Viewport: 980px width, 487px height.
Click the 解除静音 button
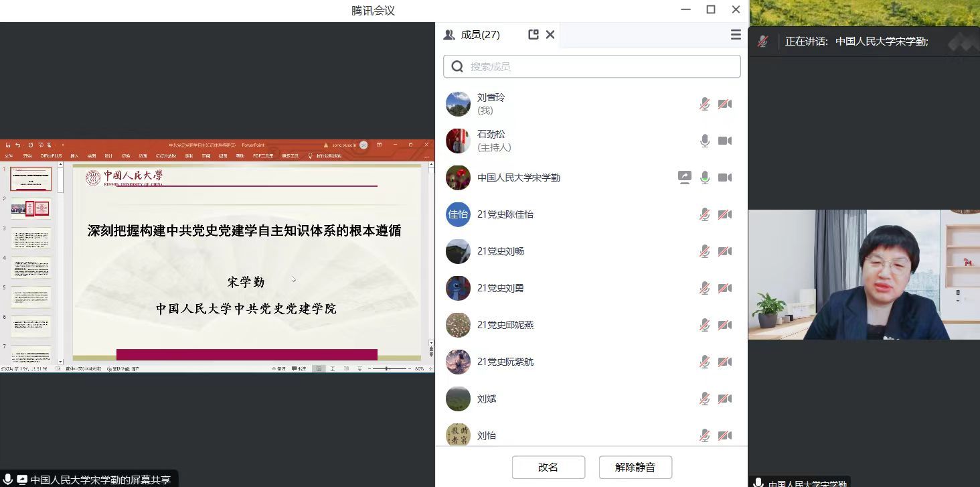coord(635,467)
